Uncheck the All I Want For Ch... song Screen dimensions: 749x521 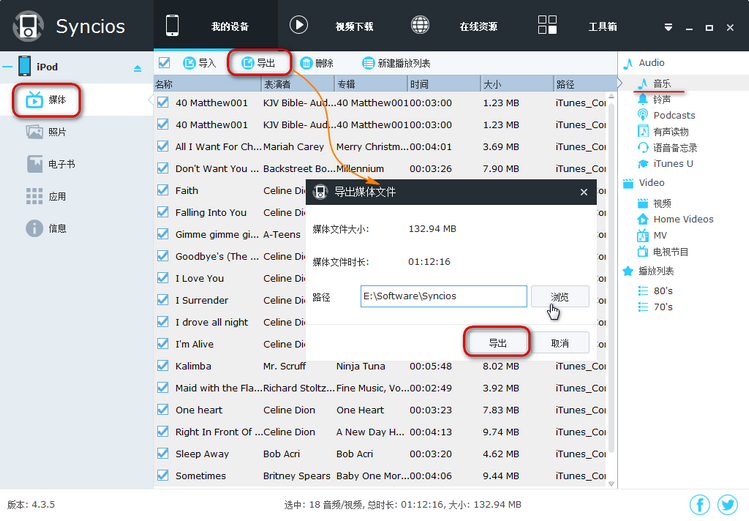coord(163,146)
